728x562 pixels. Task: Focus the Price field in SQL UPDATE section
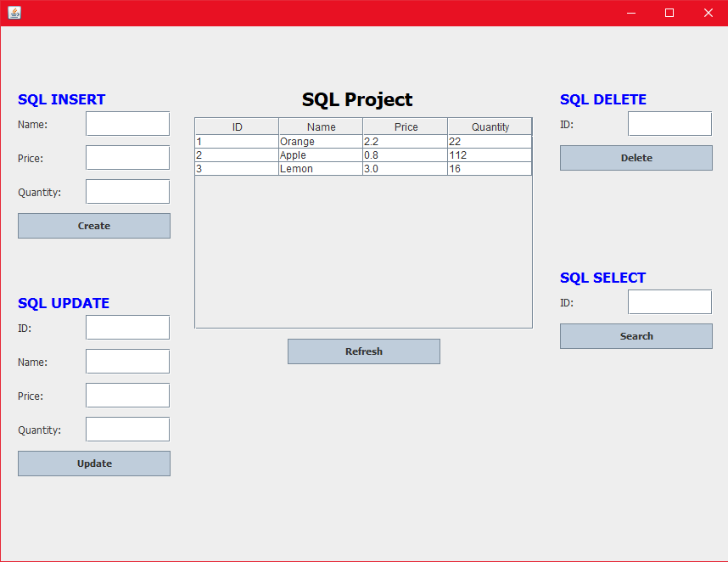126,395
